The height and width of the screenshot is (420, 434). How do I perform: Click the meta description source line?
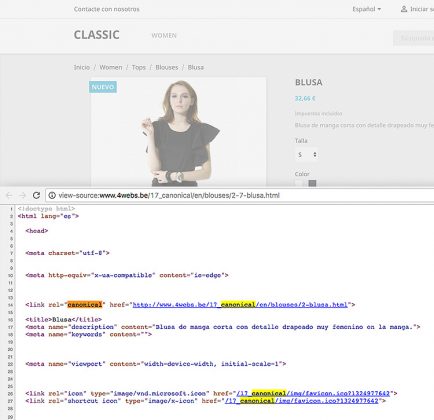click(x=223, y=327)
